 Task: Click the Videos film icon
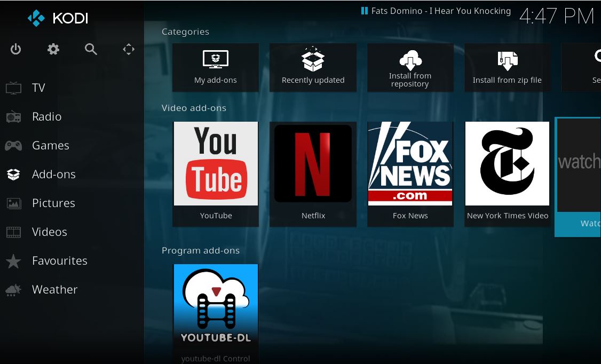pyautogui.click(x=13, y=232)
